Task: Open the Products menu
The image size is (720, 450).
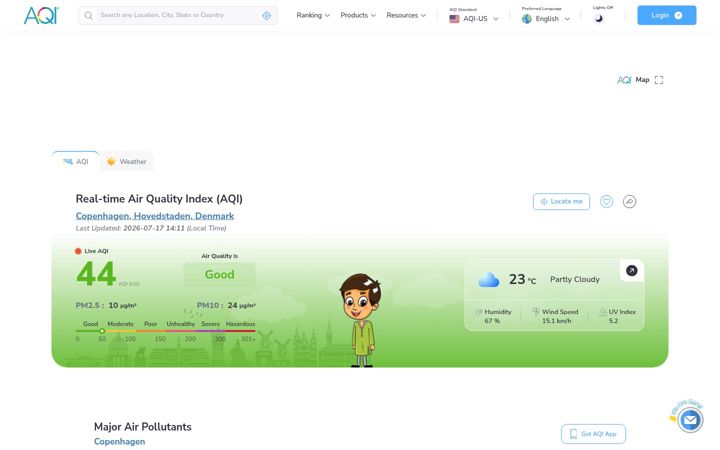Action: pyautogui.click(x=358, y=15)
